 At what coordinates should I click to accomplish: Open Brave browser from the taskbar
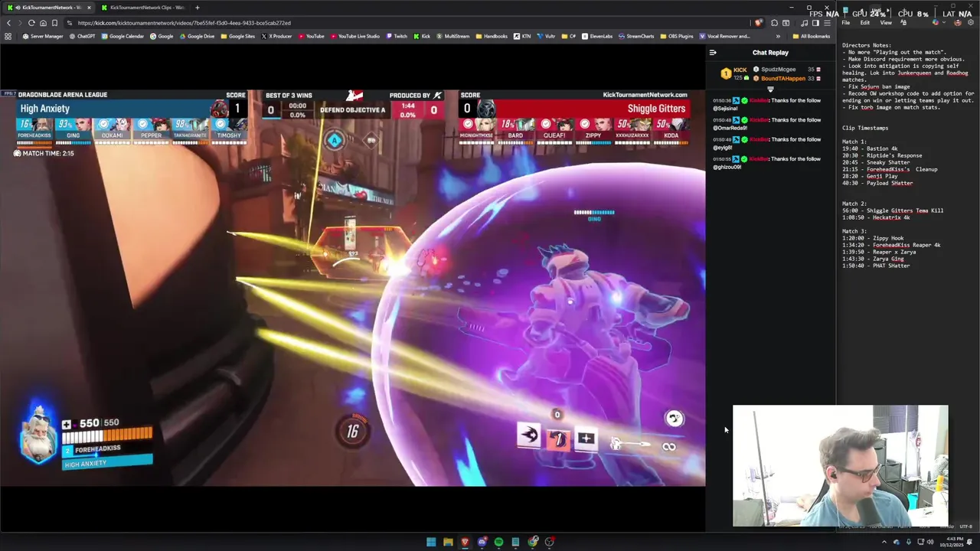[465, 542]
